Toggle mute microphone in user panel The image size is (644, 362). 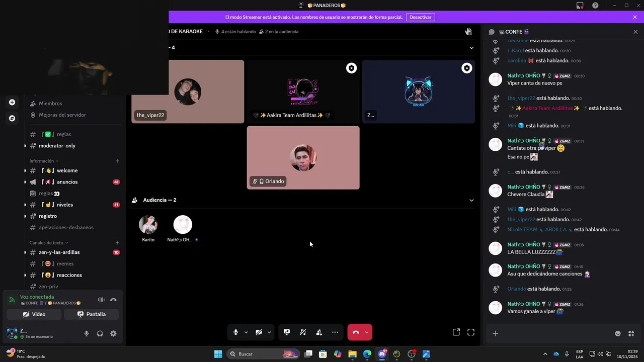[x=87, y=333]
